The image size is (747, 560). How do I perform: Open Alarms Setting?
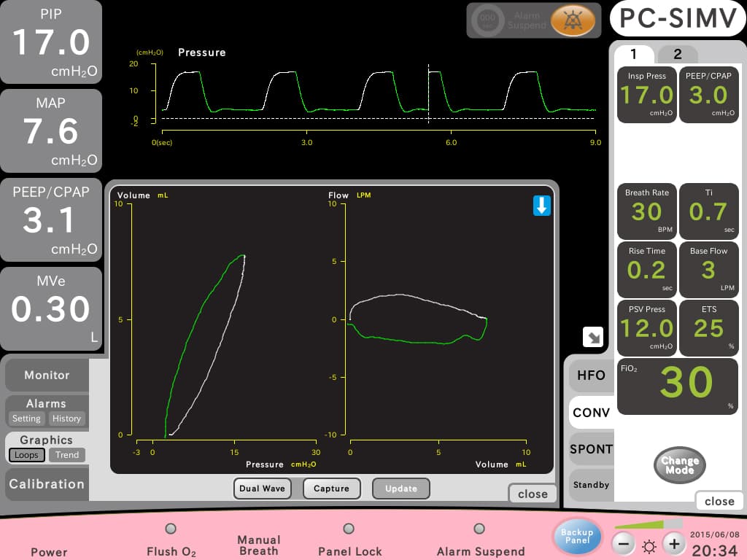click(27, 419)
